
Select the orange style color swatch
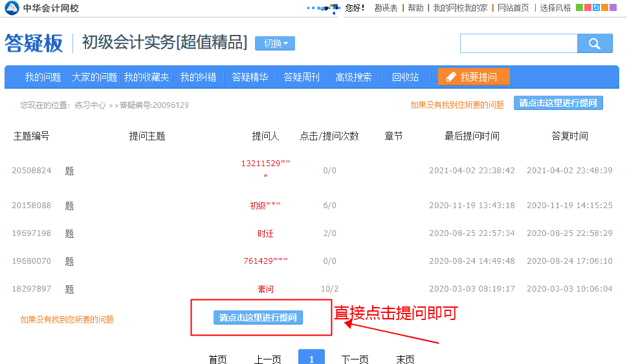[604, 8]
